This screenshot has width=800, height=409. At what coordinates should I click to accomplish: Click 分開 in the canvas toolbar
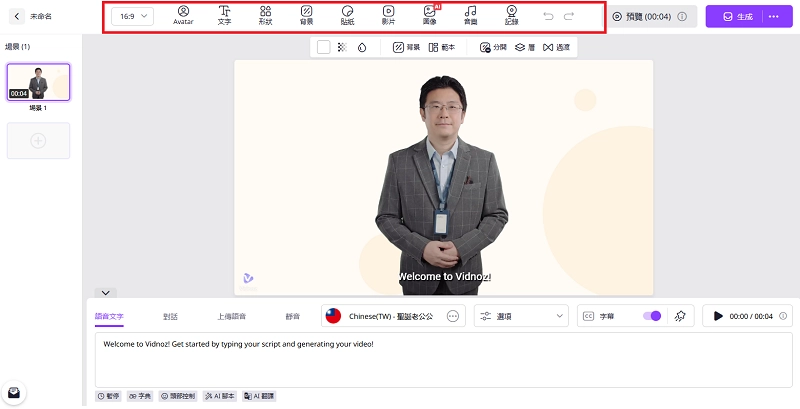coord(493,47)
